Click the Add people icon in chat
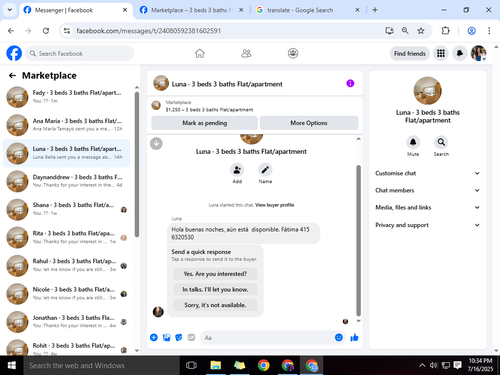 coord(237,170)
